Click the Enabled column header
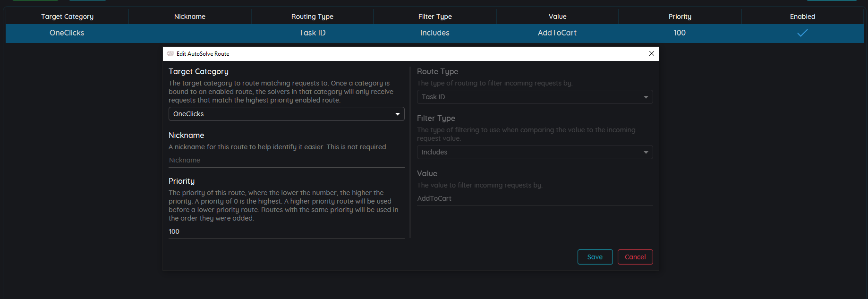 tap(802, 17)
